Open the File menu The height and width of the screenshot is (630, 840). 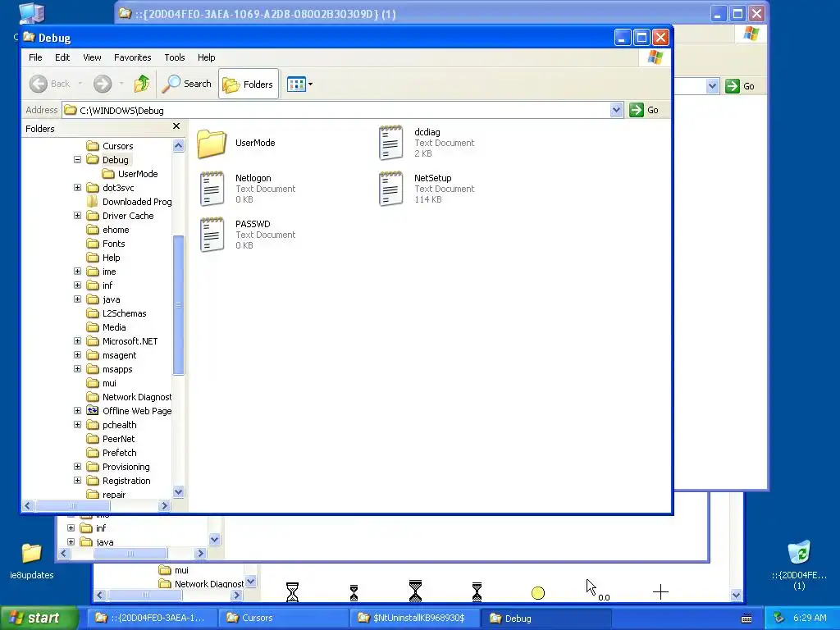[35, 57]
